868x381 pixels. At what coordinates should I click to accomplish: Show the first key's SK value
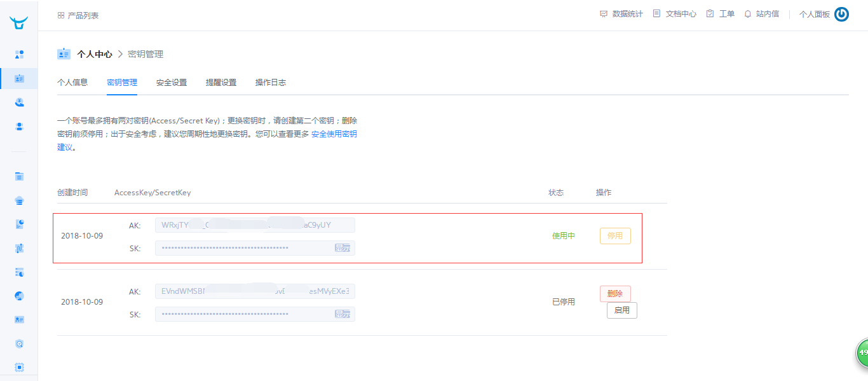pos(342,248)
